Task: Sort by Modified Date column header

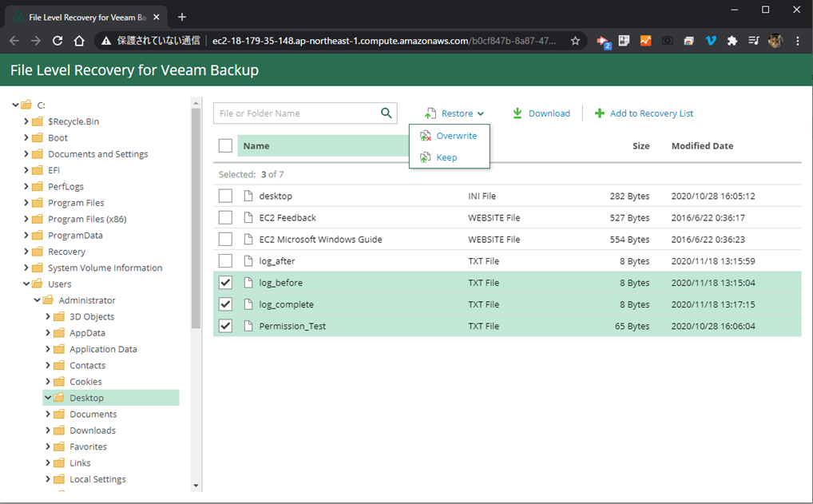Action: tap(702, 145)
